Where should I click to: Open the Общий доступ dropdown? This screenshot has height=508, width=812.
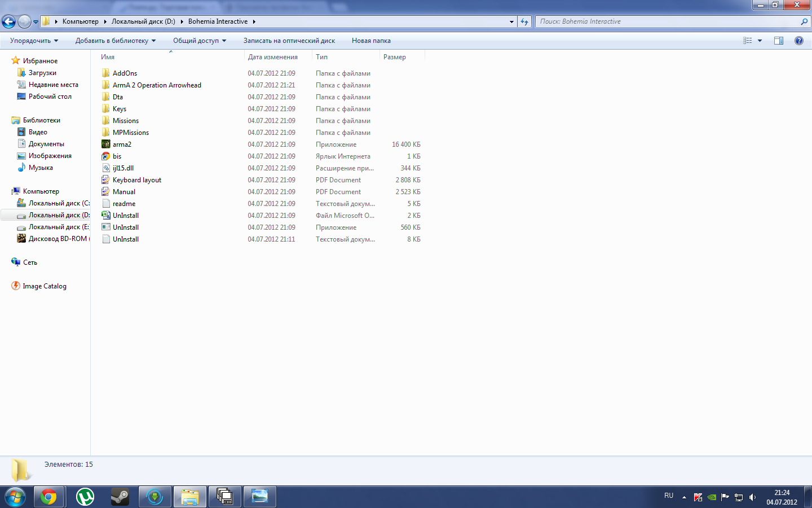[200, 41]
